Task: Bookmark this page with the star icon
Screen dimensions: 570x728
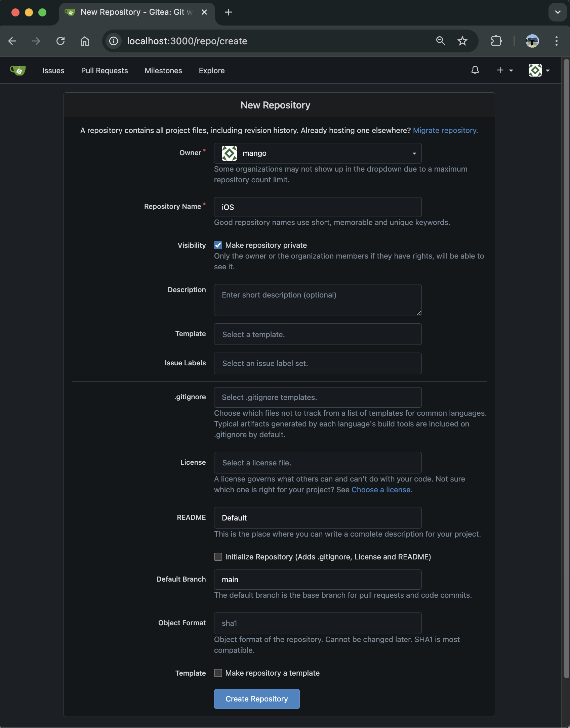Action: point(462,41)
